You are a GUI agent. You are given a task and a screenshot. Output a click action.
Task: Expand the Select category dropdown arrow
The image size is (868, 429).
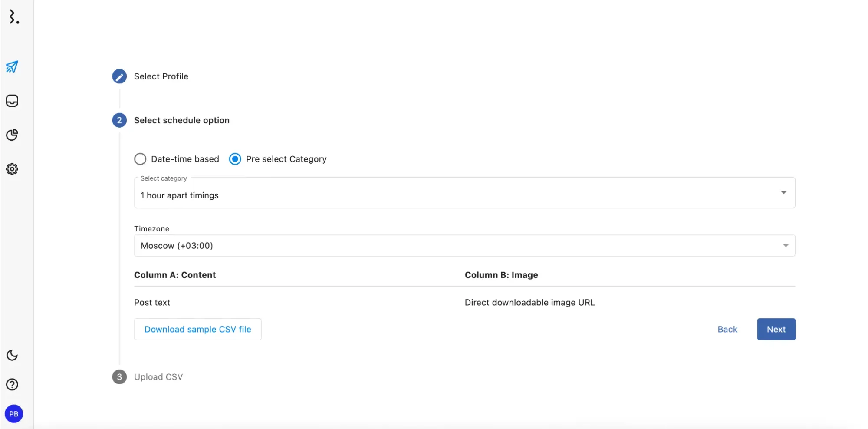click(x=783, y=192)
